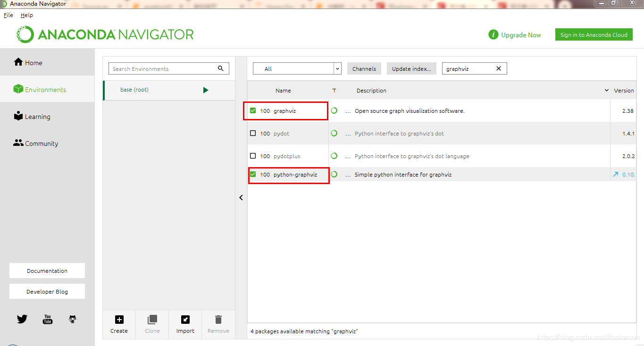The image size is (644, 346).
Task: Click the python-graphviz package name
Action: coord(295,174)
